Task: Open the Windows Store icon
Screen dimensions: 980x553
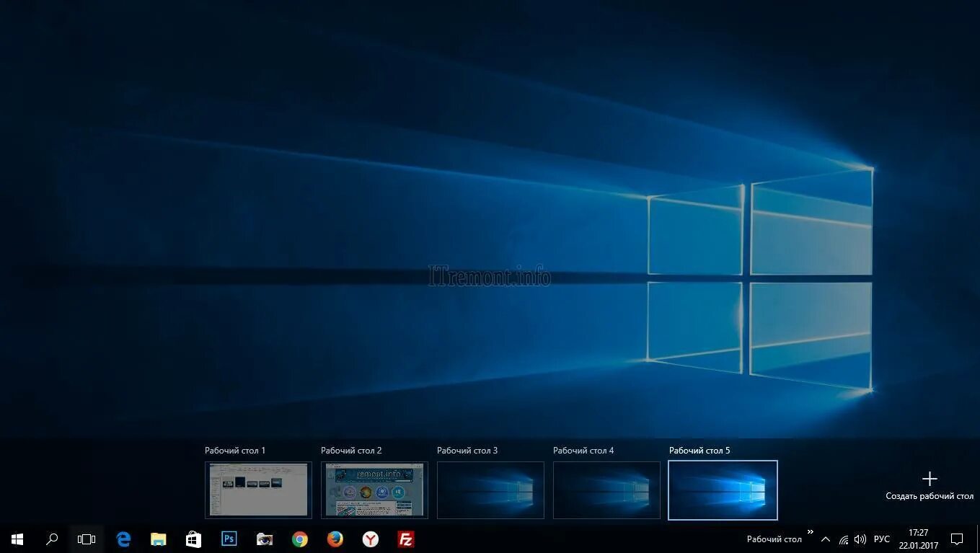Action: point(193,539)
